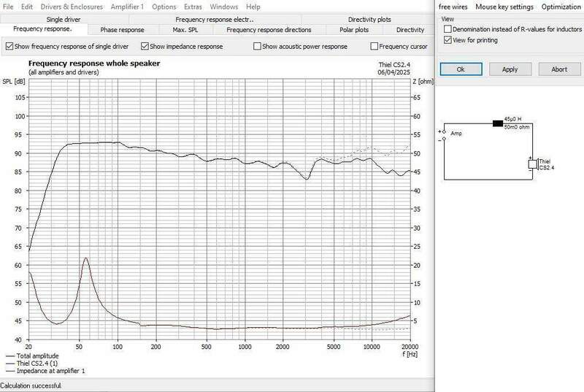The image size is (584, 392).
Task: Enable Show acoustic power response
Action: pos(258,46)
